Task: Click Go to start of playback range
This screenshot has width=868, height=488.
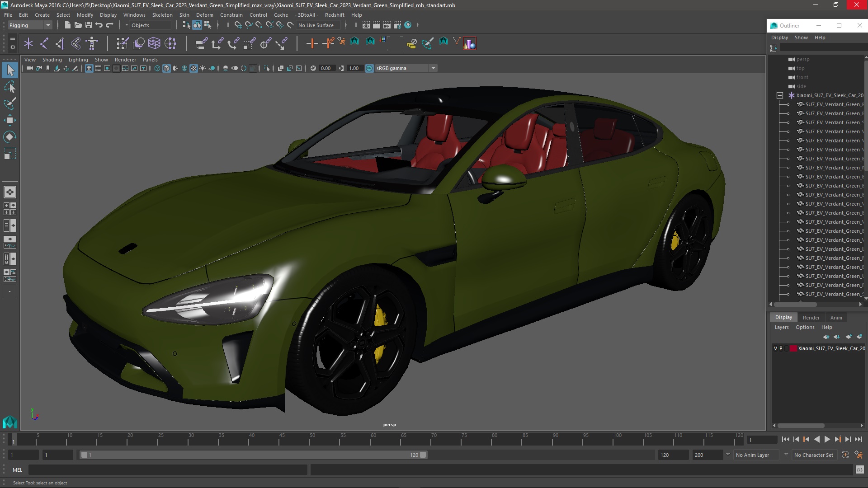Action: 785,439
